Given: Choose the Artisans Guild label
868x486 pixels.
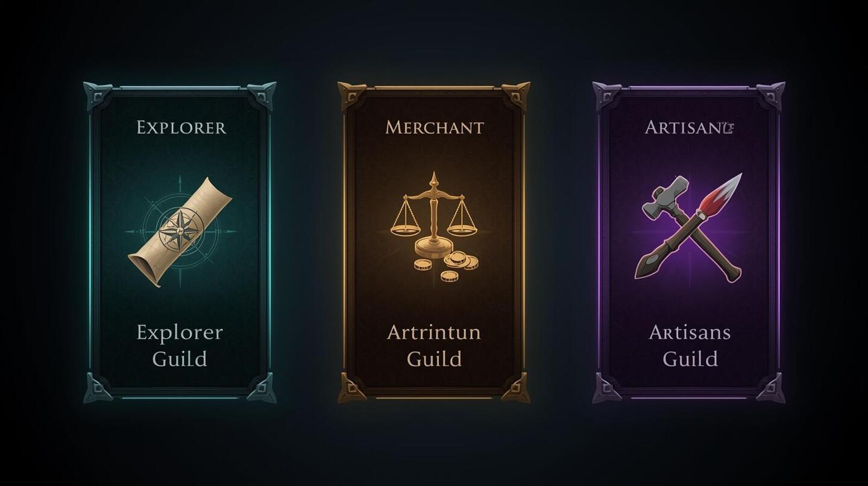Looking at the screenshot, I should pos(690,346).
